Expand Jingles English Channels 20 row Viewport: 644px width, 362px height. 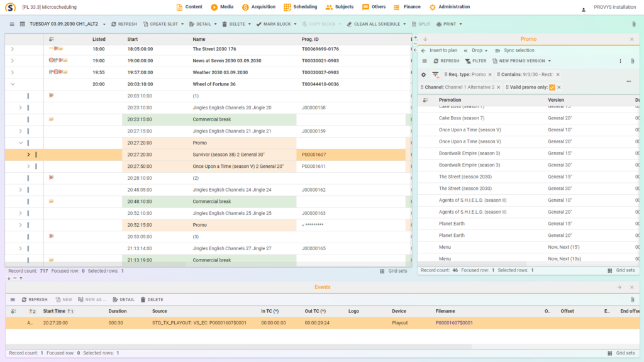point(21,107)
